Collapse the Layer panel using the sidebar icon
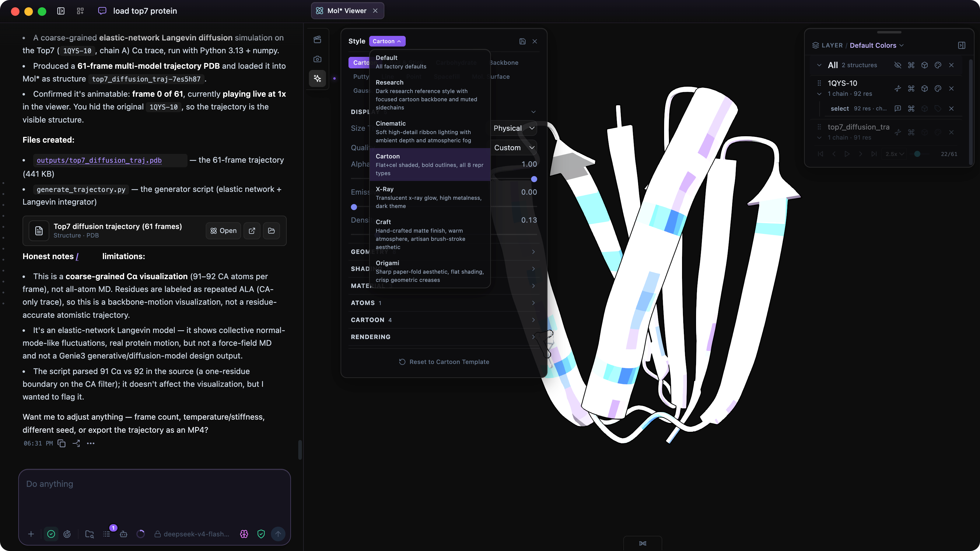This screenshot has width=980, height=551. coord(961,45)
